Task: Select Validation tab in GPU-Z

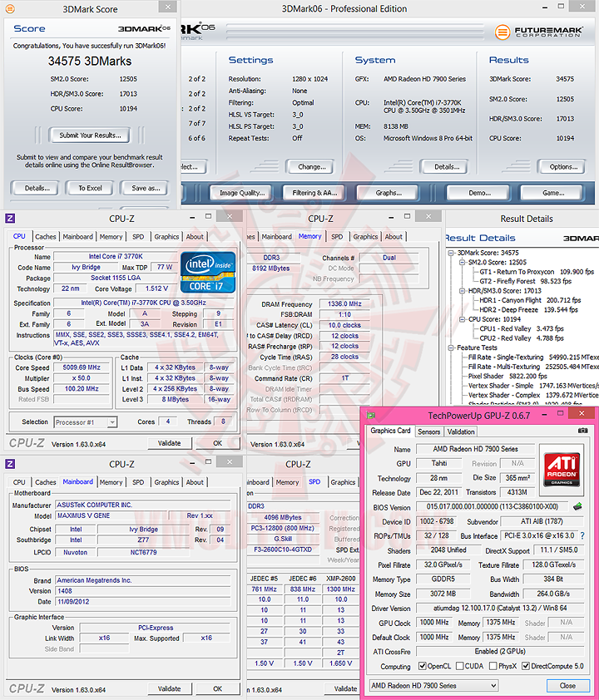Action: pyautogui.click(x=461, y=431)
